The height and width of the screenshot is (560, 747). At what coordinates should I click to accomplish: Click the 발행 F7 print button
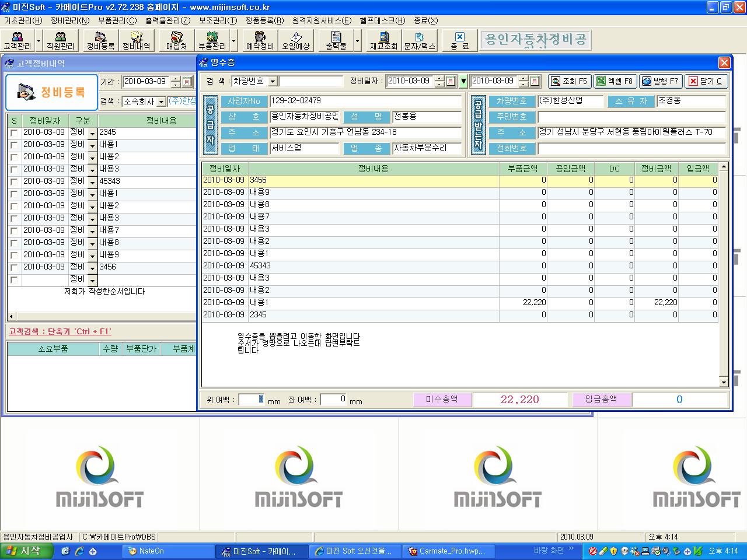pos(661,81)
